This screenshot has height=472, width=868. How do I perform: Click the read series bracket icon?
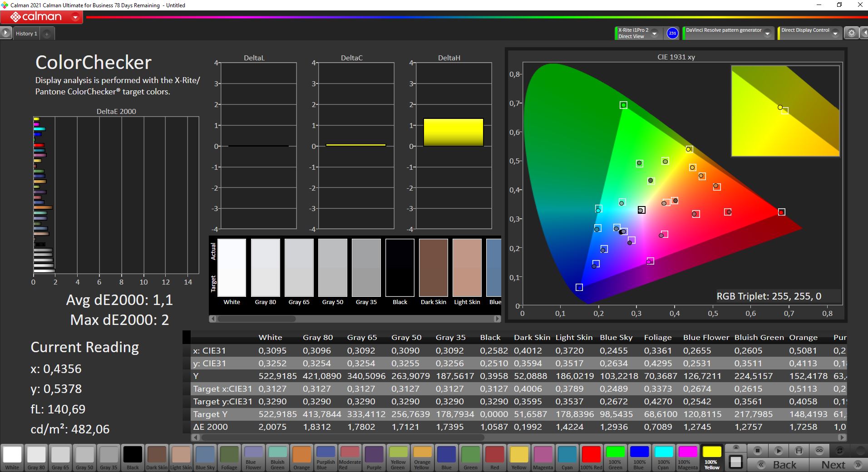pyautogui.click(x=799, y=451)
